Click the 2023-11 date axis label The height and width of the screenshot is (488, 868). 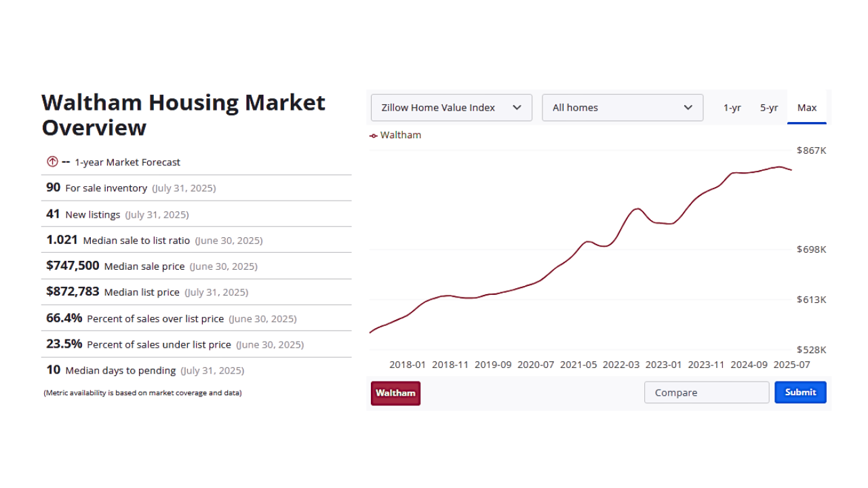(706, 365)
